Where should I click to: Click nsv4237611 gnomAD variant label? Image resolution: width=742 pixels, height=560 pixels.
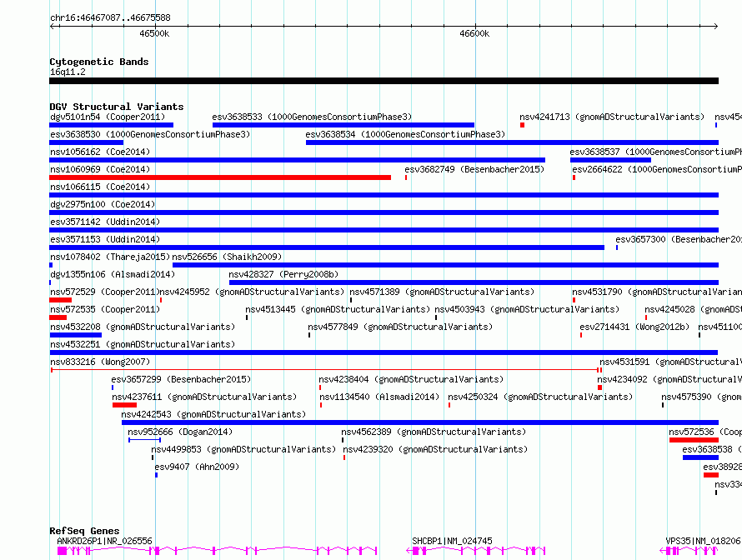(x=204, y=397)
